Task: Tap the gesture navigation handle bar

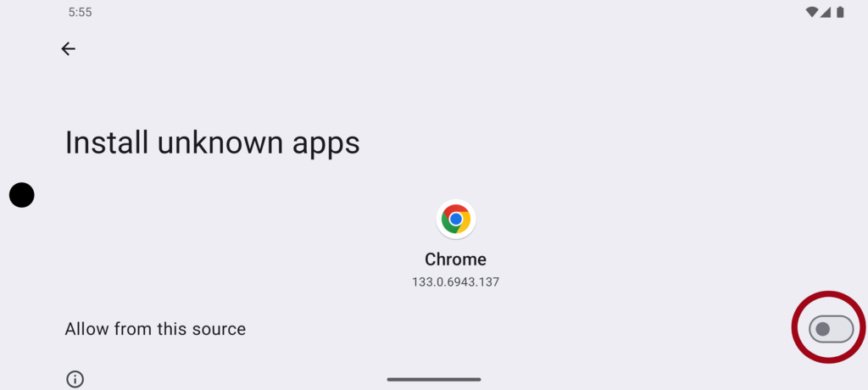Action: tap(434, 380)
